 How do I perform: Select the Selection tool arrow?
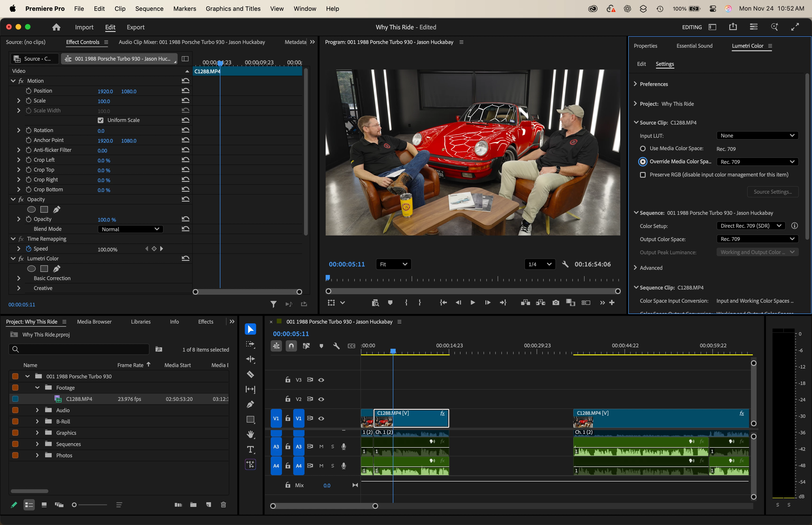click(250, 329)
